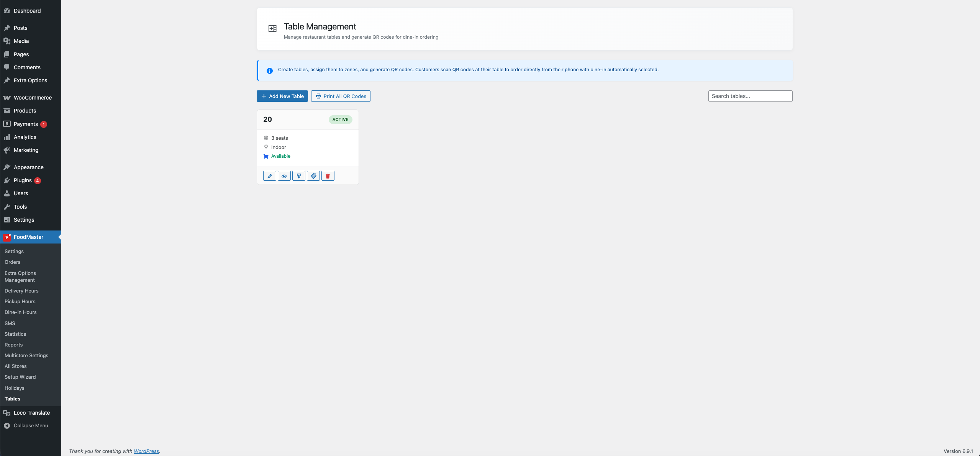
Task: Expand the Payments menu showing badge 1
Action: [26, 124]
